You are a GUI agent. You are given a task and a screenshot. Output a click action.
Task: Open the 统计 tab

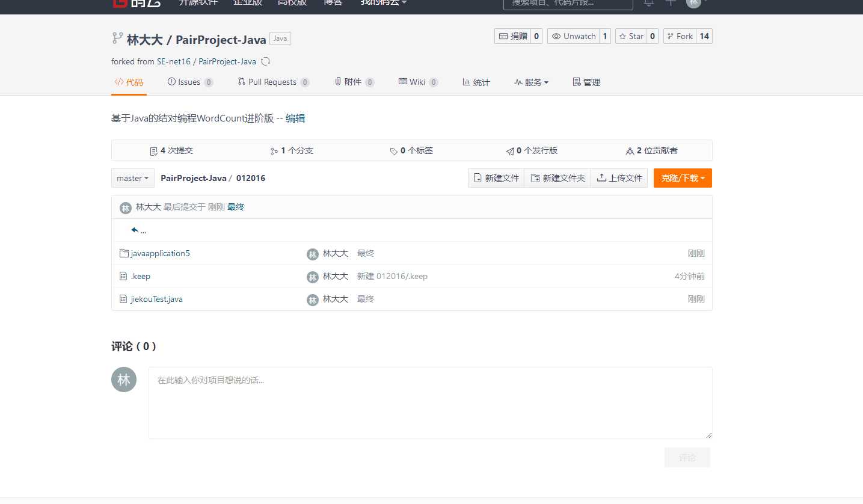[476, 82]
